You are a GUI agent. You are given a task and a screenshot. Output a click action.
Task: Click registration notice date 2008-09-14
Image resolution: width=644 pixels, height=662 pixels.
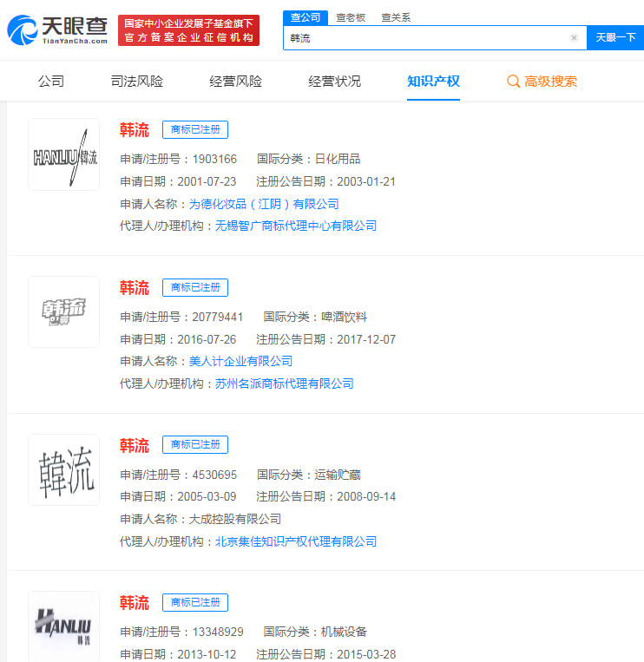click(x=366, y=497)
